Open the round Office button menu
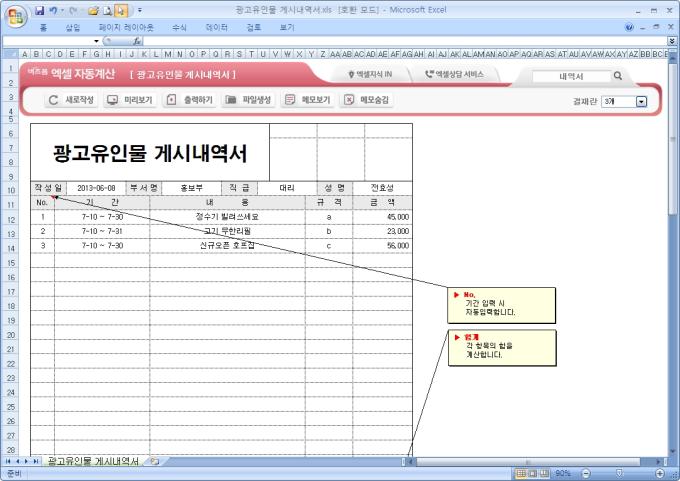This screenshot has width=680, height=481. coord(16,16)
